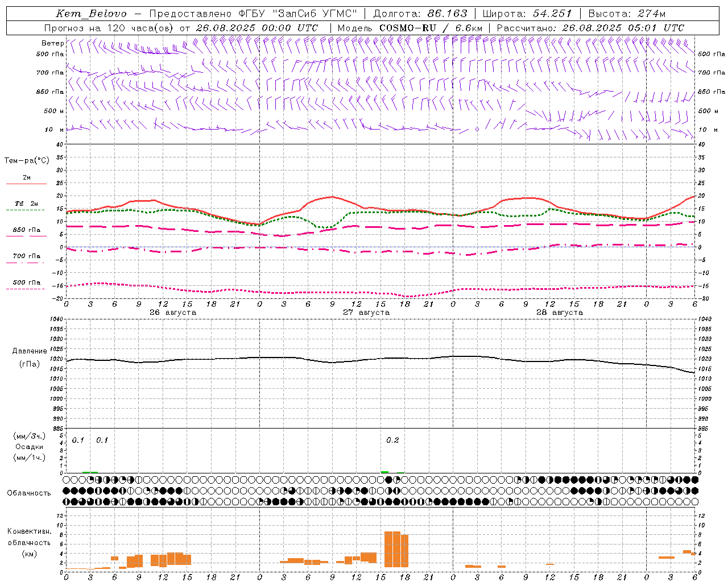Click the Облачность row label
The height and width of the screenshot is (582, 728).
click(x=29, y=493)
